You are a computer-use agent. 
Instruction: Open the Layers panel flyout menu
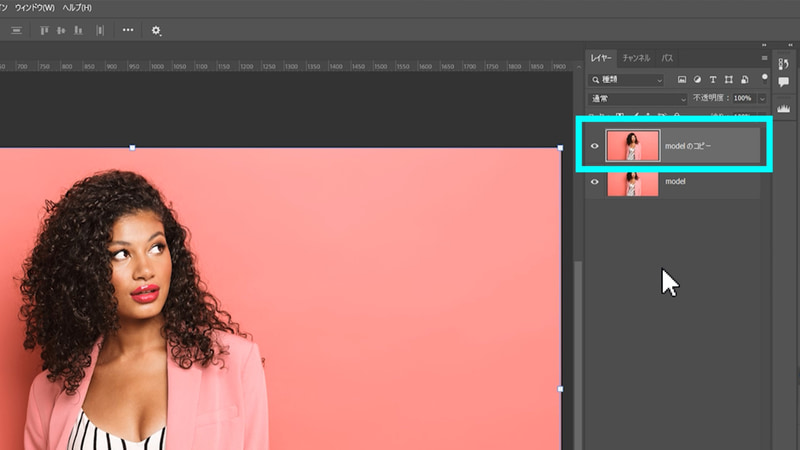click(x=764, y=58)
